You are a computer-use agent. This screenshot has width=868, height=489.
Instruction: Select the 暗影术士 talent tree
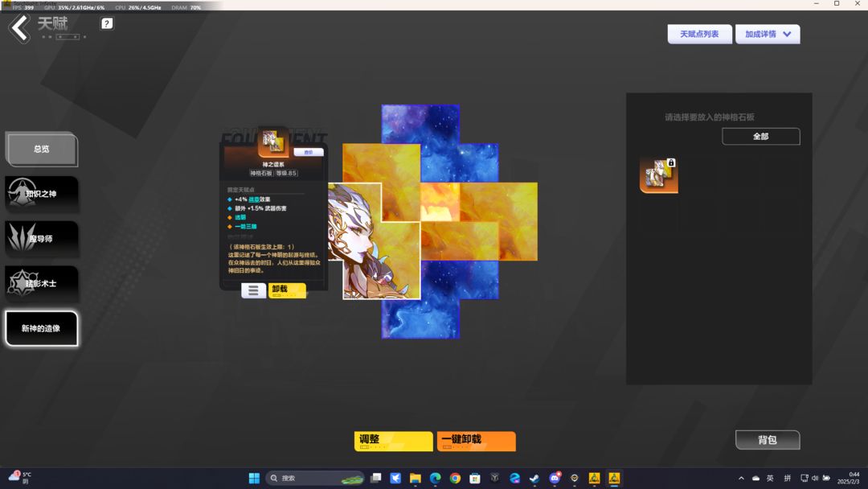(x=42, y=283)
